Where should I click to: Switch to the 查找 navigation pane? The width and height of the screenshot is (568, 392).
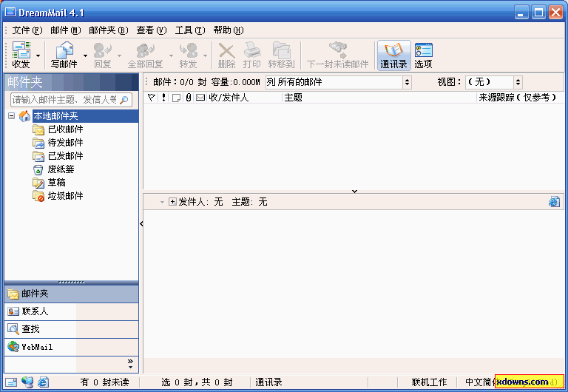coord(71,329)
